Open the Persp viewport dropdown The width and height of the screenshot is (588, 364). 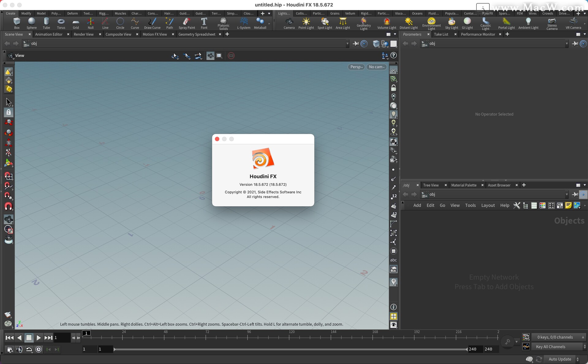pos(356,67)
